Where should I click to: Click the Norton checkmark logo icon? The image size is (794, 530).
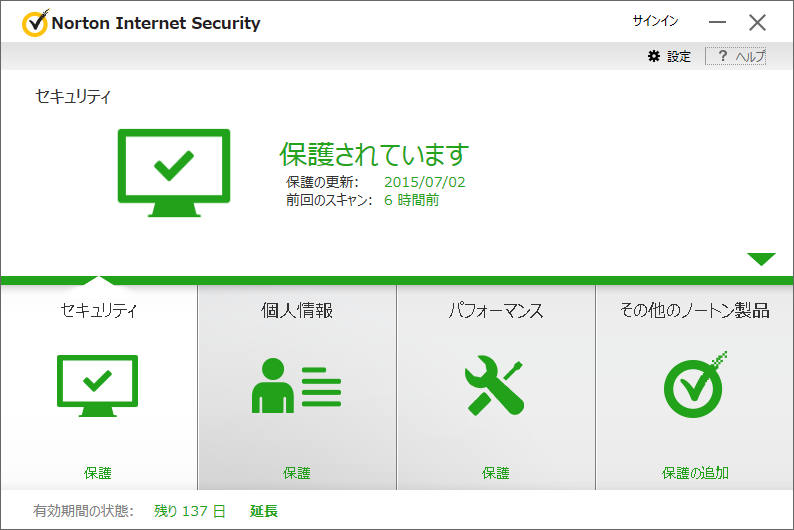pyautogui.click(x=35, y=23)
